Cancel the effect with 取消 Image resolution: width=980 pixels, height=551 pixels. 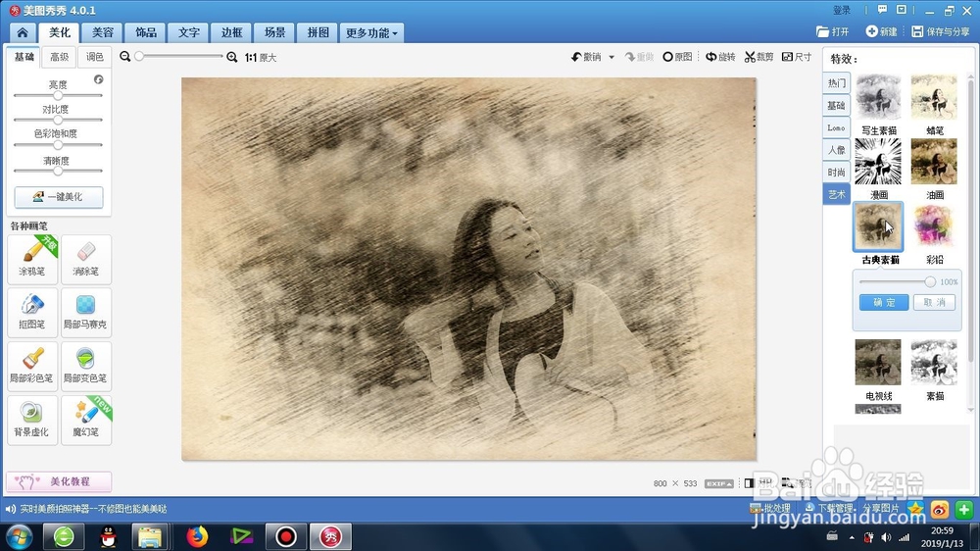[x=934, y=302]
